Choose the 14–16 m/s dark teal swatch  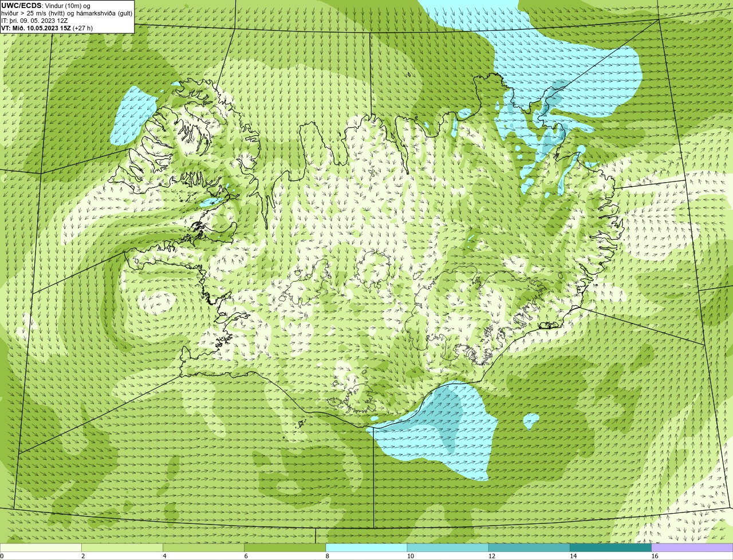tap(610, 547)
